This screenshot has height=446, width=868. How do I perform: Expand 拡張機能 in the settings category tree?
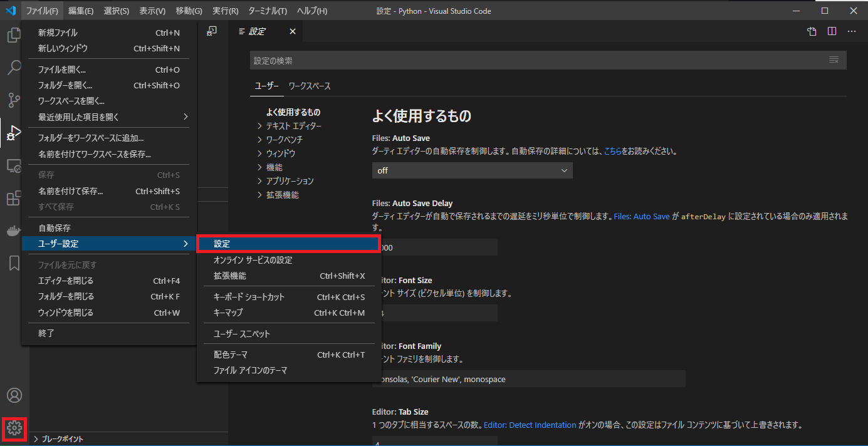(278, 195)
